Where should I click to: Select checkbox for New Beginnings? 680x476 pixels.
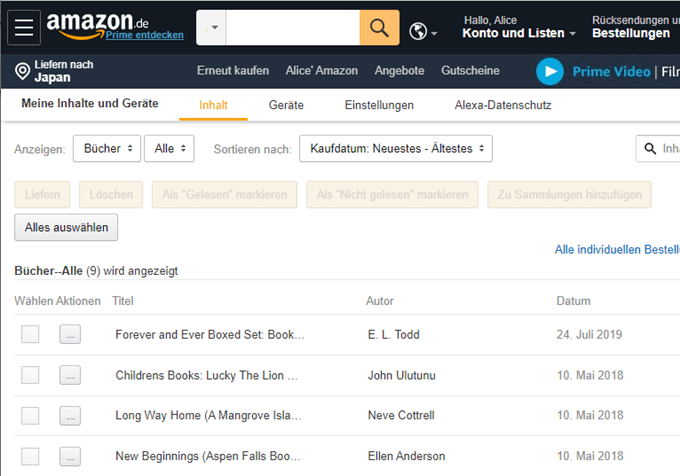pyautogui.click(x=30, y=456)
